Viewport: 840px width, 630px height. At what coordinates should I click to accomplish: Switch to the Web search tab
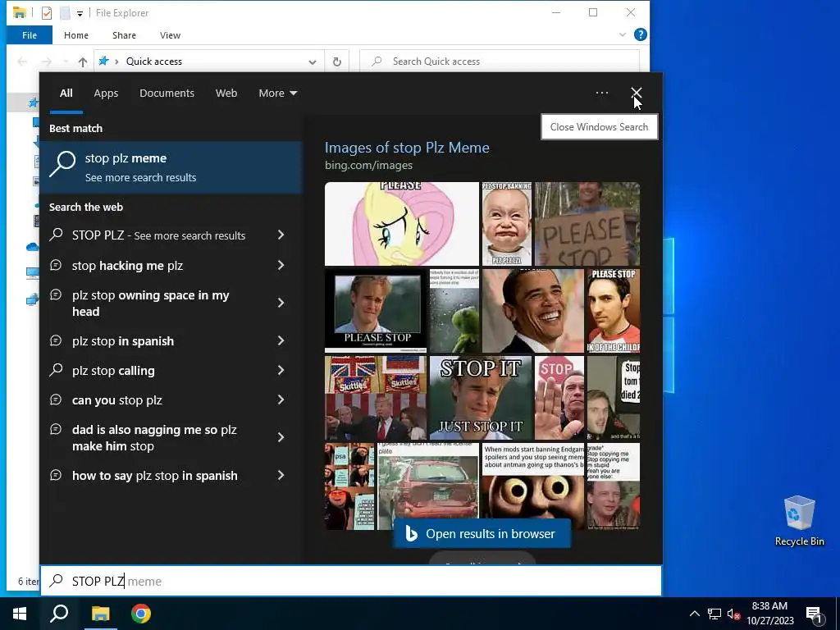226,94
